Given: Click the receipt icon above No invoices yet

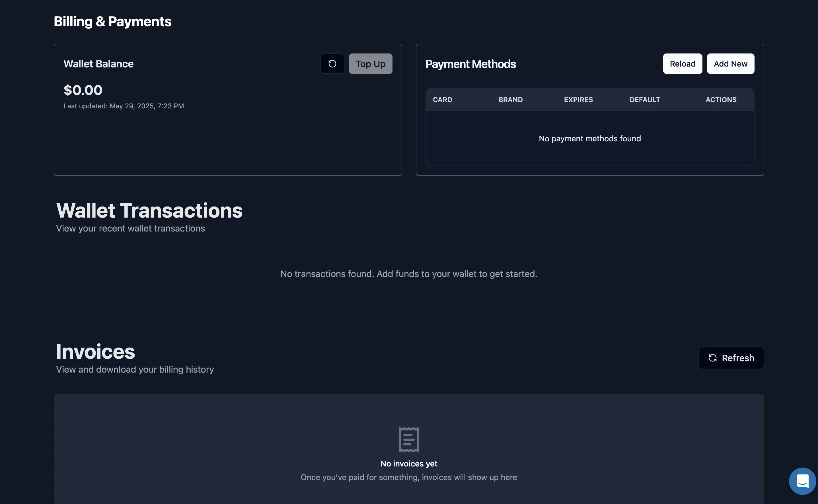Looking at the screenshot, I should (x=408, y=440).
